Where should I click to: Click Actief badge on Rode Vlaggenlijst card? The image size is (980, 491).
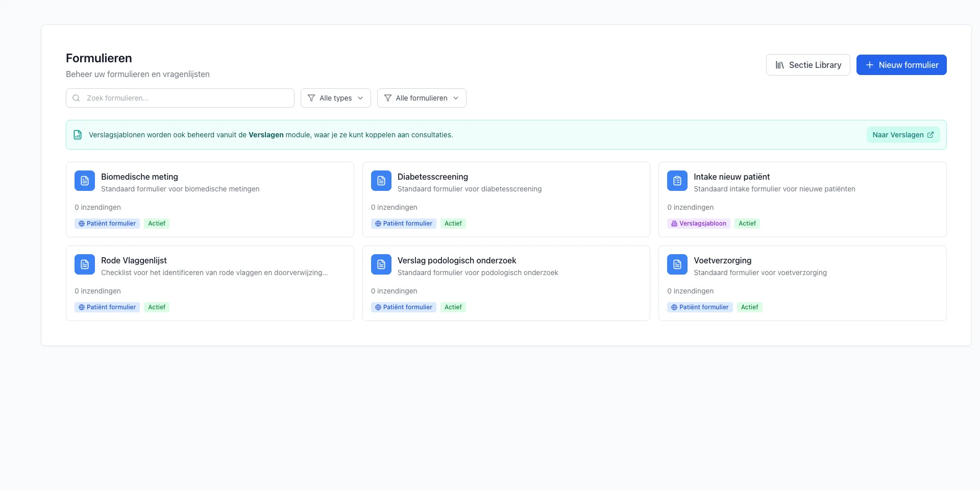157,307
